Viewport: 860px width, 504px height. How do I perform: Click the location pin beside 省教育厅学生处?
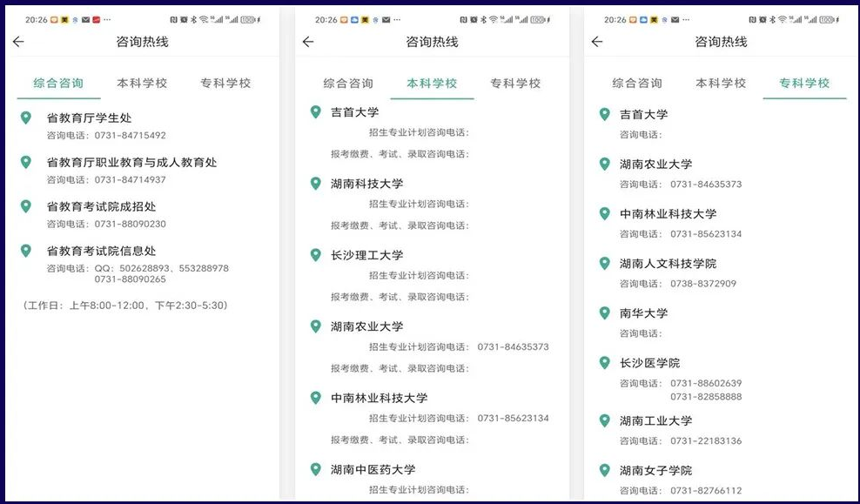[25, 119]
